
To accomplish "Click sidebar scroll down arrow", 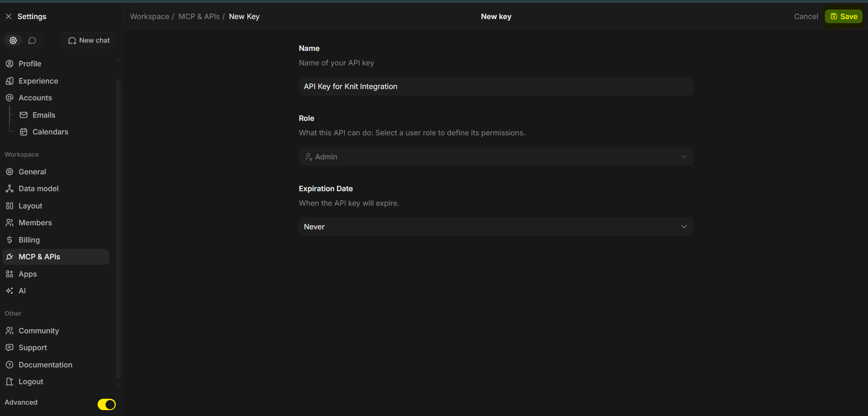I will pos(118,385).
